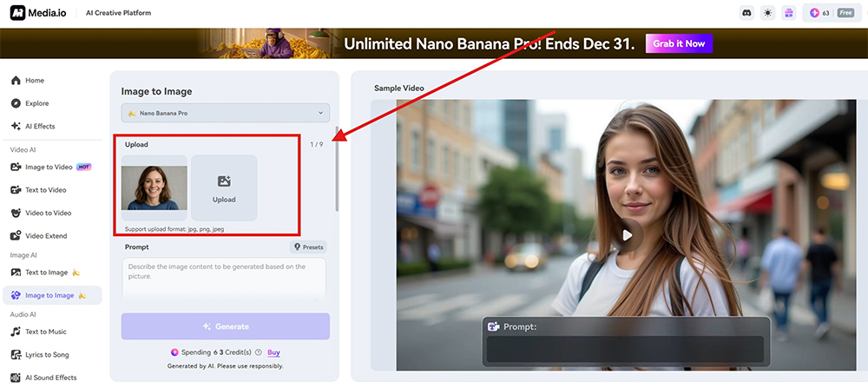The height and width of the screenshot is (388, 868).
Task: Open the gift rewards icon
Action: tap(788, 13)
